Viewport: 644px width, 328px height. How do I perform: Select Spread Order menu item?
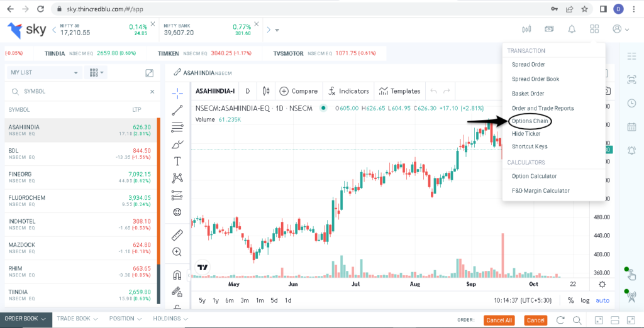coord(528,65)
